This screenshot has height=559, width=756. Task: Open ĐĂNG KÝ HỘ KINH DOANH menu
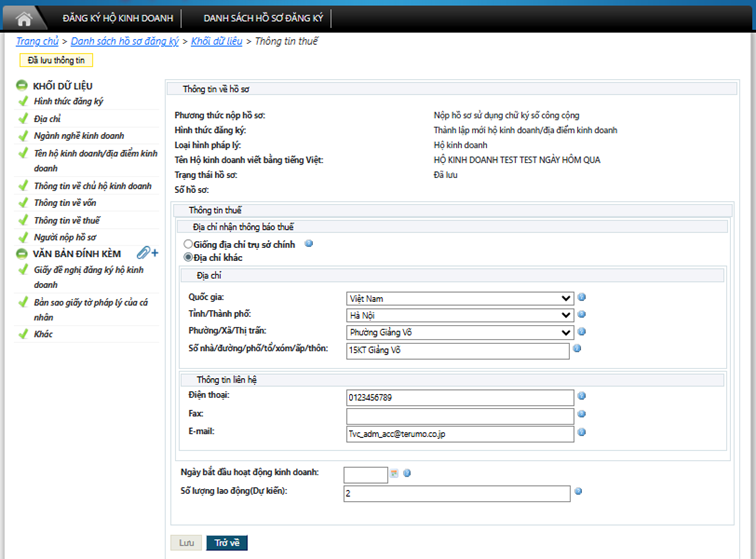118,18
